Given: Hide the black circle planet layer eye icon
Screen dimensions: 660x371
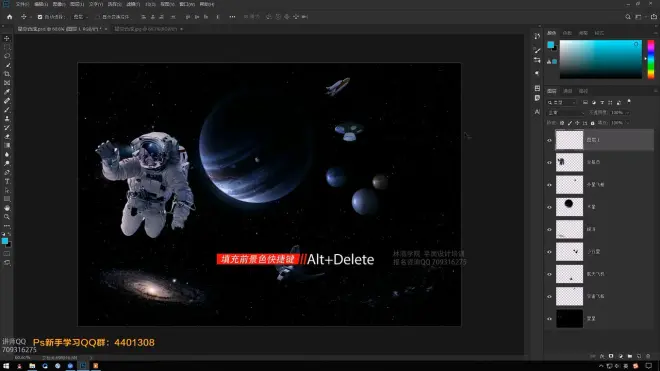Looking at the screenshot, I should click(x=549, y=207).
